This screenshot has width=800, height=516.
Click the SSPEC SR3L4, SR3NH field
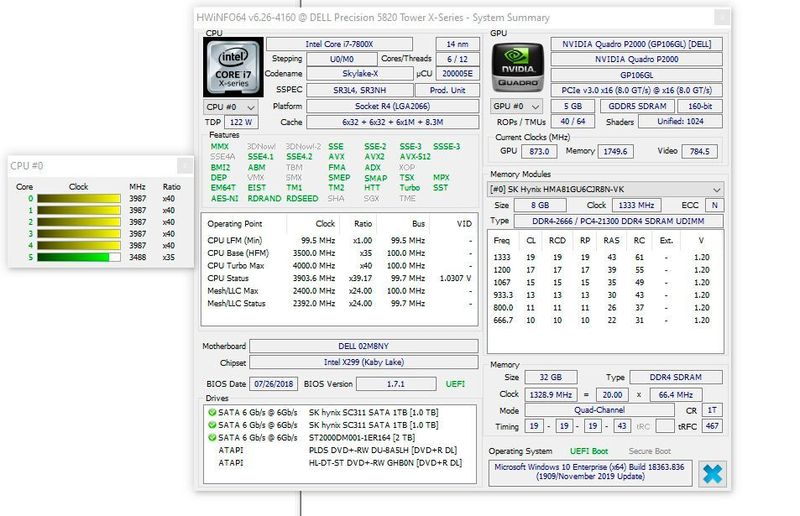click(360, 90)
